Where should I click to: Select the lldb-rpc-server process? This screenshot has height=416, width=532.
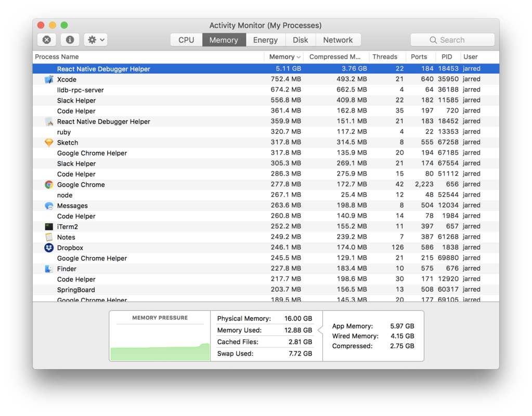coord(266,90)
